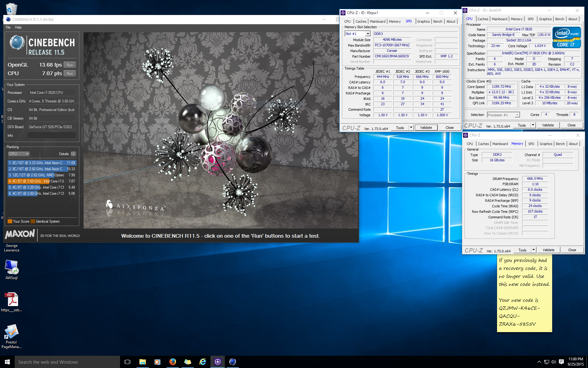
Task: Open the AWSsql desktop shortcut
Action: [x=12, y=270]
